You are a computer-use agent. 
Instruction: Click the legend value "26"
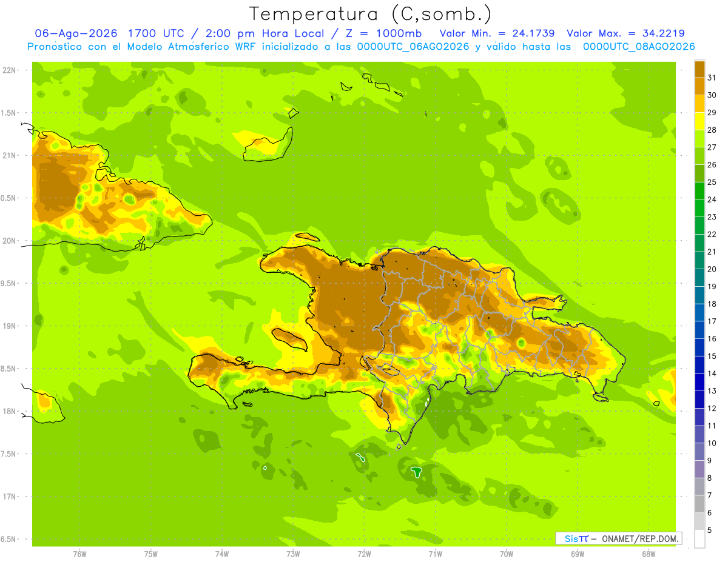(x=712, y=164)
